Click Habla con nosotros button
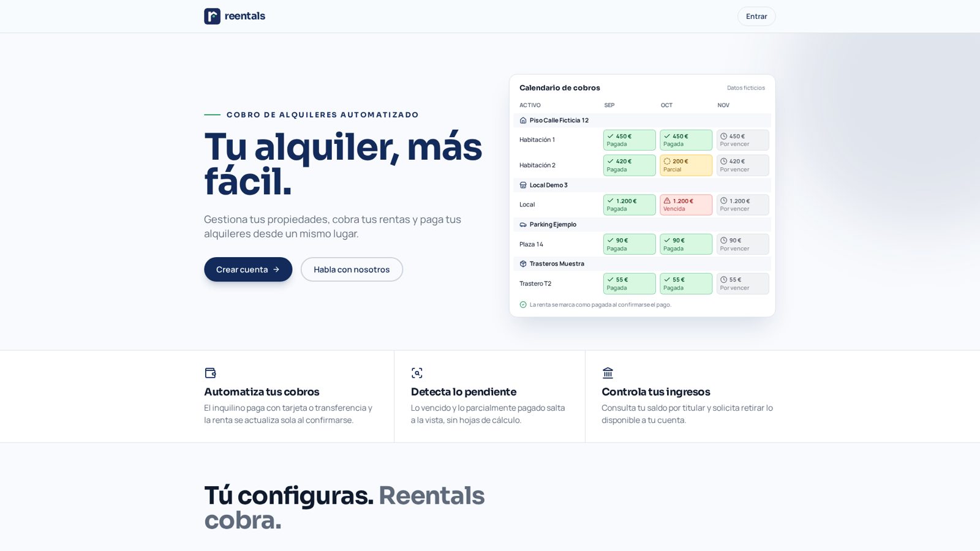980x551 pixels. [352, 269]
